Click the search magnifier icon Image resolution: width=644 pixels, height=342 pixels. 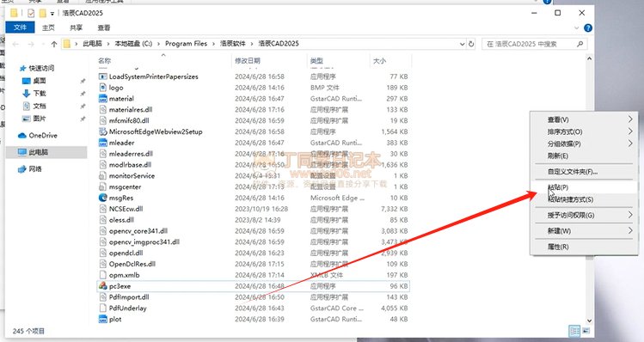[x=580, y=44]
